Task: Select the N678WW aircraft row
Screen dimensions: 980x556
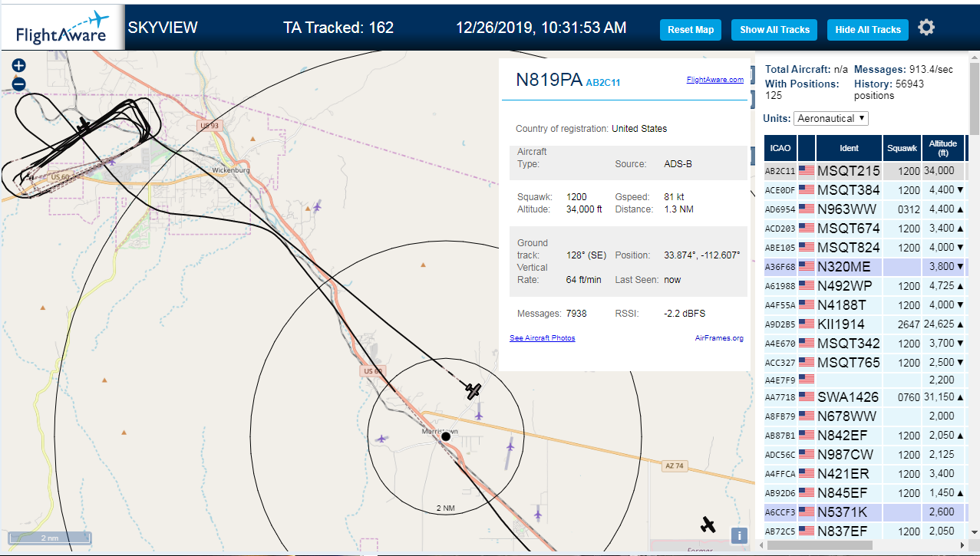Action: coord(865,416)
